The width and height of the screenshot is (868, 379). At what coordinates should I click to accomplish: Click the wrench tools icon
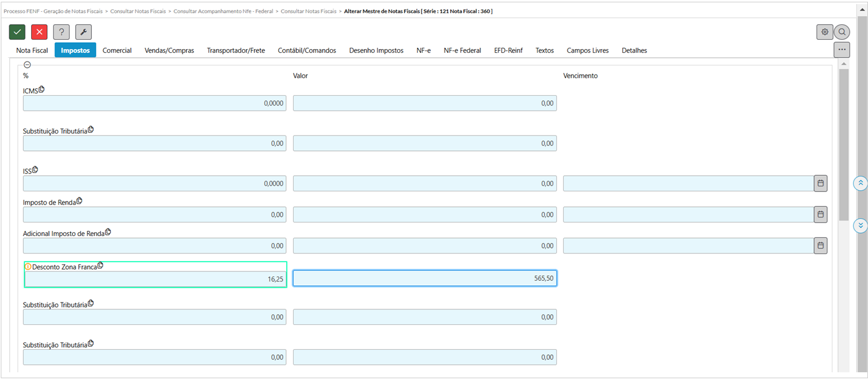[x=83, y=32]
